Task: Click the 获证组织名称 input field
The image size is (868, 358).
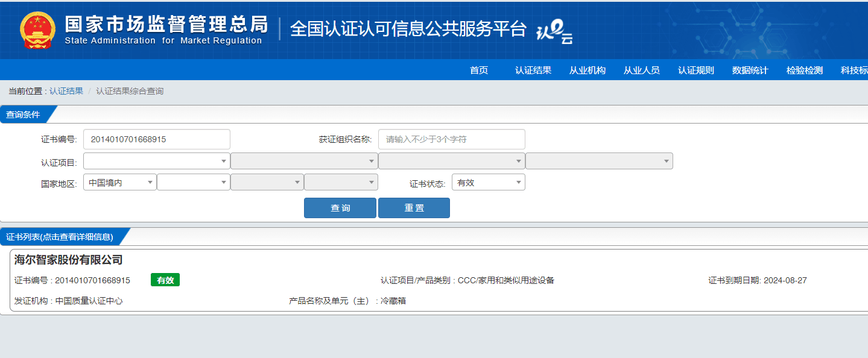Action: pyautogui.click(x=452, y=139)
